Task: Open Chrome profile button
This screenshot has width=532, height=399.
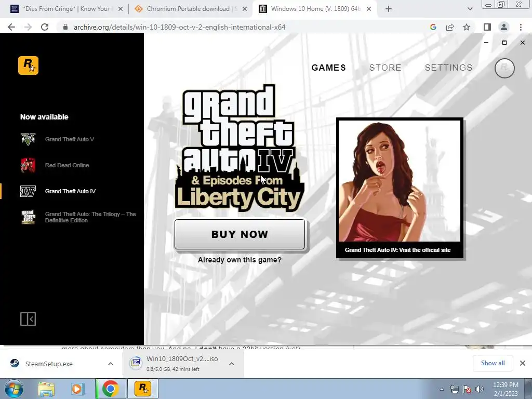Action: click(x=504, y=27)
